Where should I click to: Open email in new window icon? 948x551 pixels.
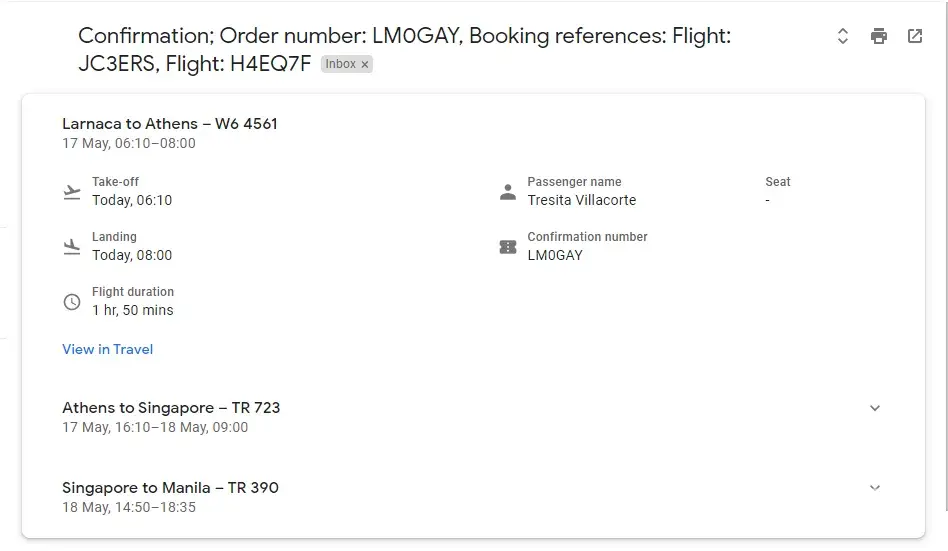(x=915, y=36)
